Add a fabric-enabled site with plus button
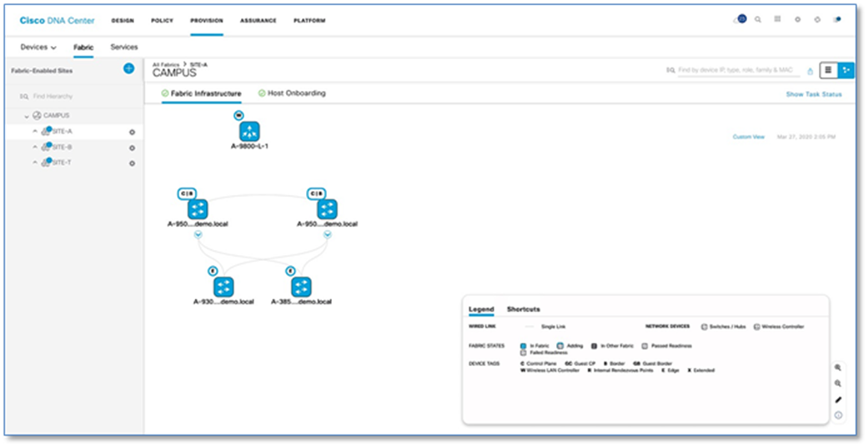Viewport: 868px width, 447px height. point(129,68)
